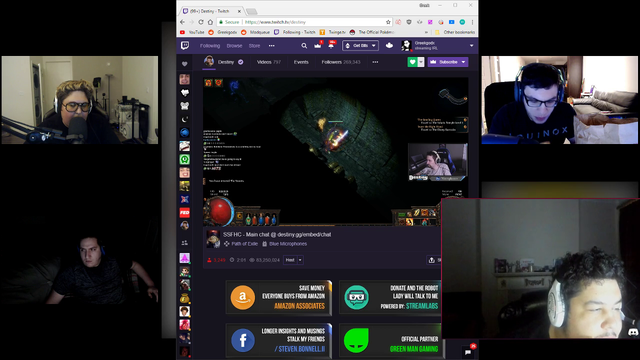The width and height of the screenshot is (640, 360).
Task: Expand the user account menu arrow
Action: (x=471, y=46)
